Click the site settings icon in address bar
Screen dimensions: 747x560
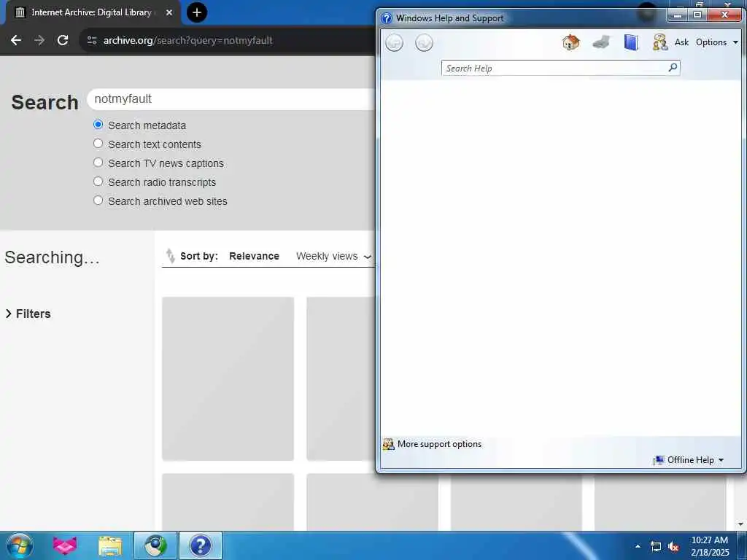92,41
